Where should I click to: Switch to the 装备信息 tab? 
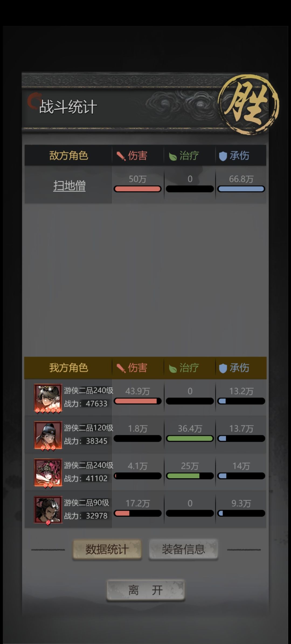(183, 549)
